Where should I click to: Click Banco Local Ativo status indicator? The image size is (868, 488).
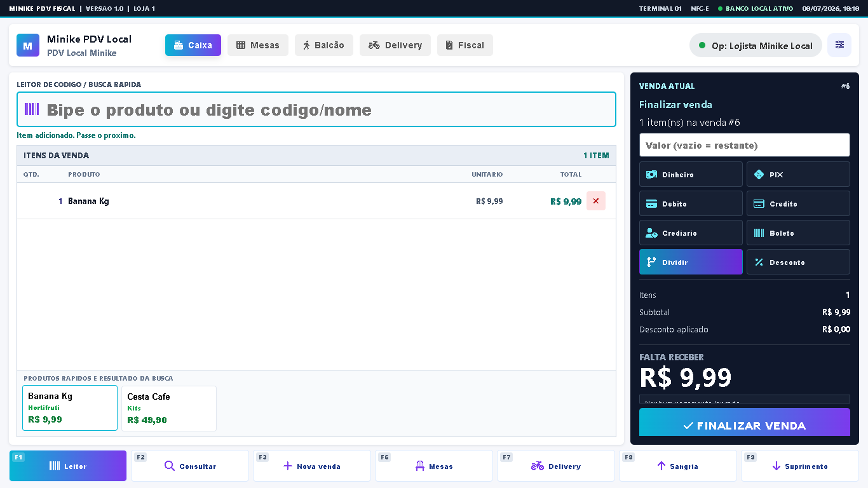[756, 8]
